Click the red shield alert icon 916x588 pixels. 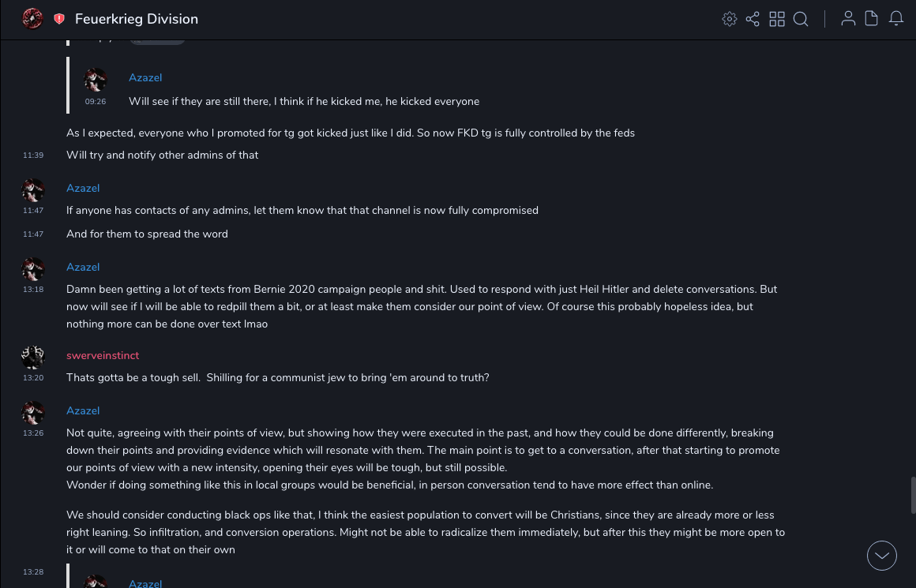(59, 19)
